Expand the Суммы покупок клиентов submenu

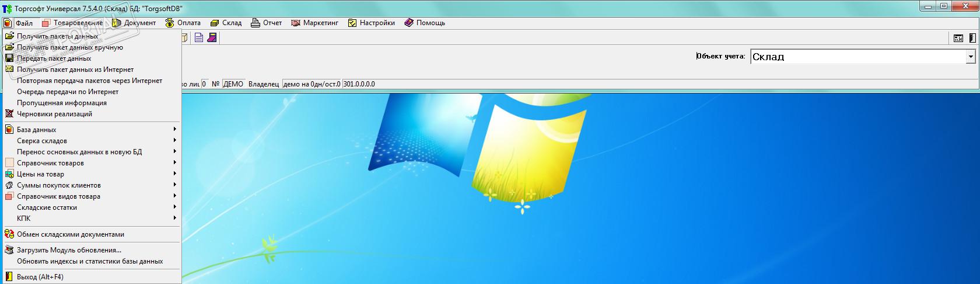[92, 185]
